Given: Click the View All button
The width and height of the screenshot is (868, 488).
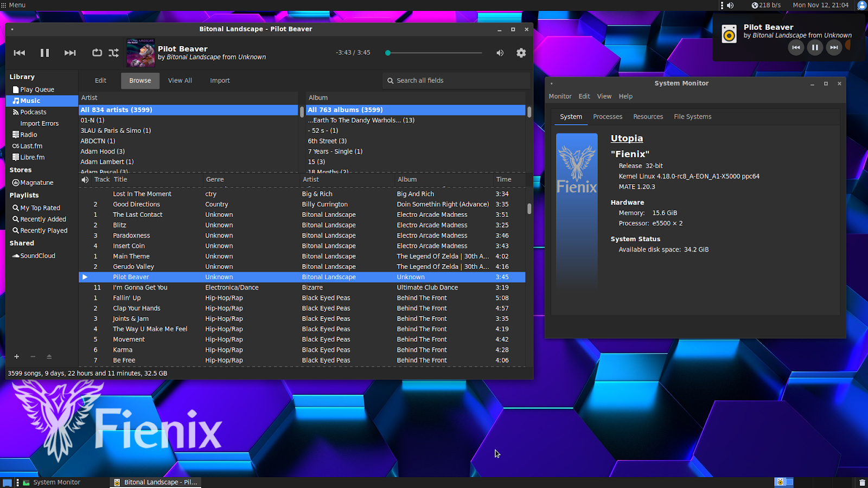Looking at the screenshot, I should (x=180, y=80).
